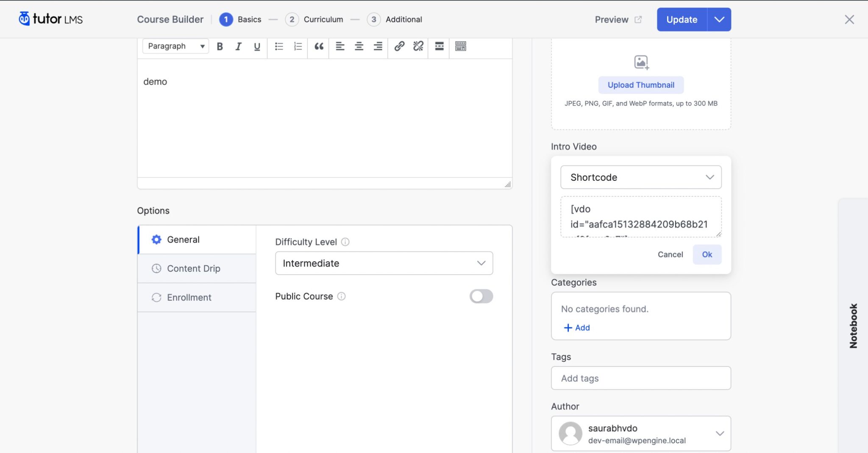The image size is (868, 453).
Task: Open the Content Drip options tab
Action: (194, 268)
